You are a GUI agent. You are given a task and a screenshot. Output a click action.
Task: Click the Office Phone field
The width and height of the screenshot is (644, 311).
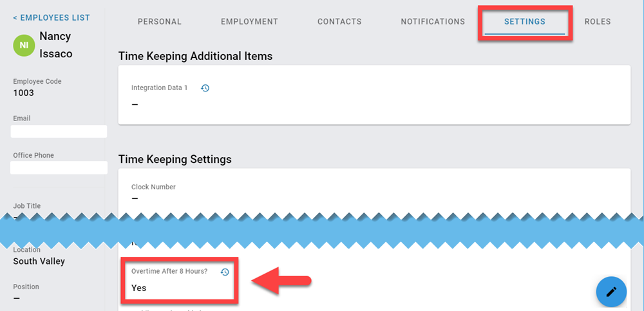[59, 167]
